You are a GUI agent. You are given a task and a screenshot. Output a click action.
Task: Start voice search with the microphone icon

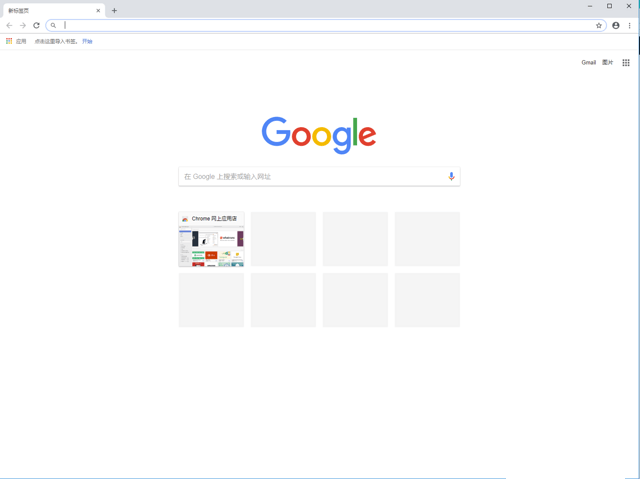(451, 176)
